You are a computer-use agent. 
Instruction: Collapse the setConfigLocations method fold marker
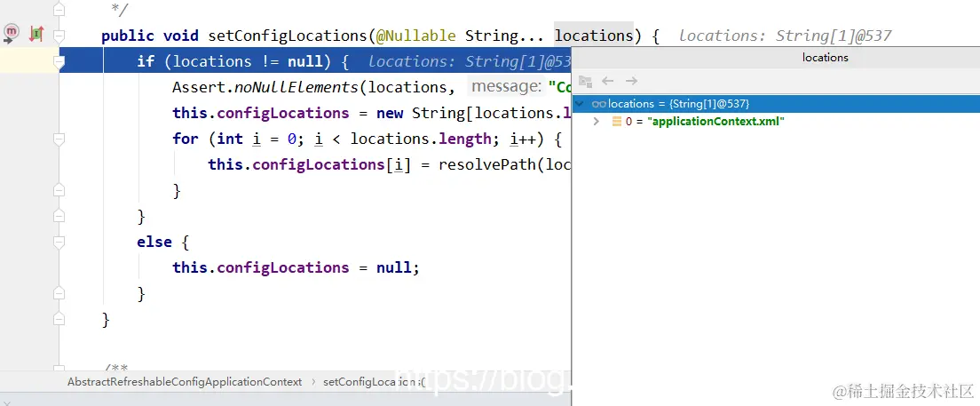point(59,35)
